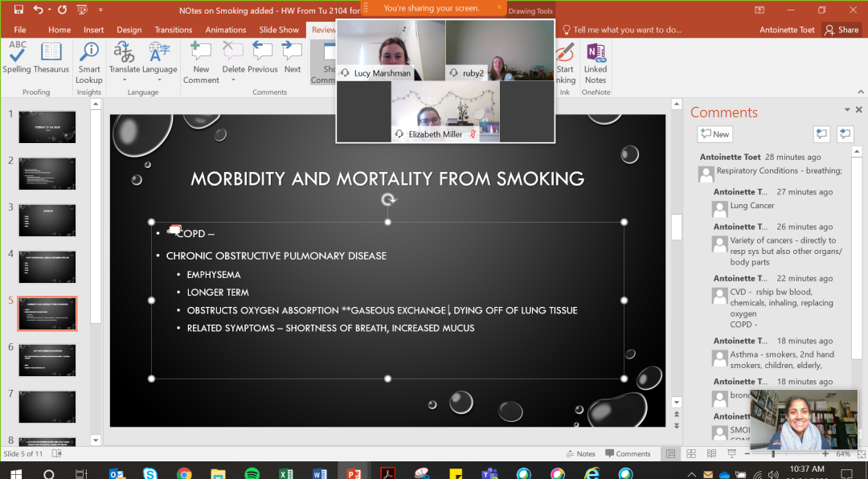Click the Redo icon in the title bar
868x479 pixels.
(62, 10)
